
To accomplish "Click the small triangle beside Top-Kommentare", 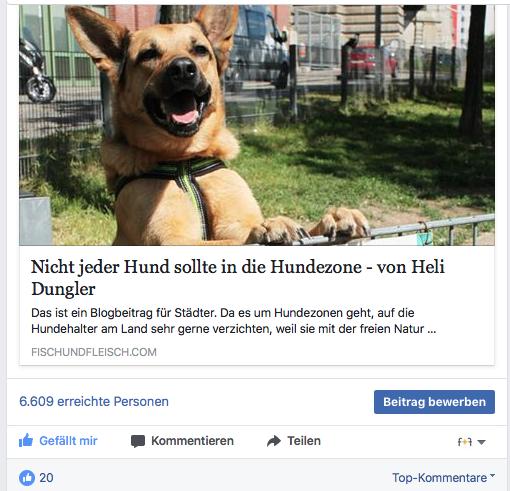I will coord(493,476).
